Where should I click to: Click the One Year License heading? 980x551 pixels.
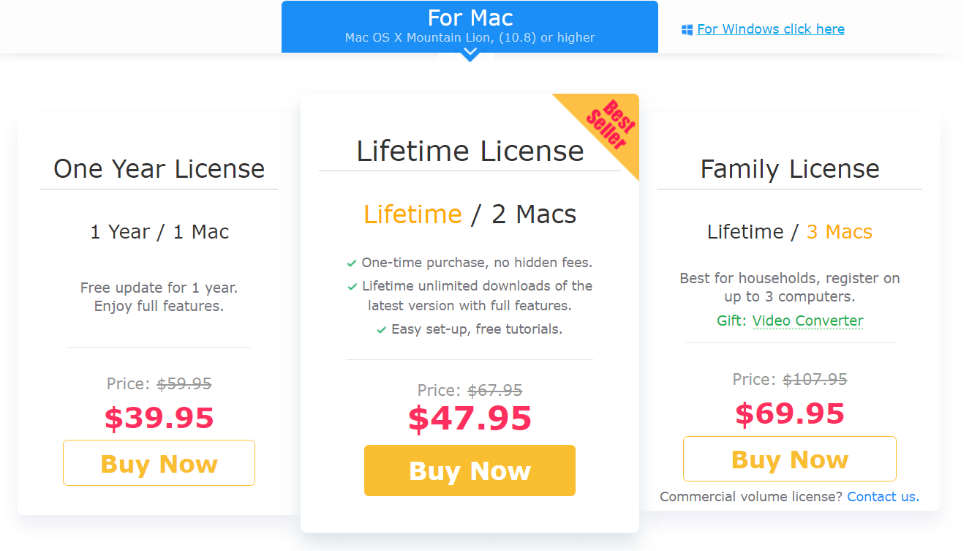pyautogui.click(x=159, y=169)
